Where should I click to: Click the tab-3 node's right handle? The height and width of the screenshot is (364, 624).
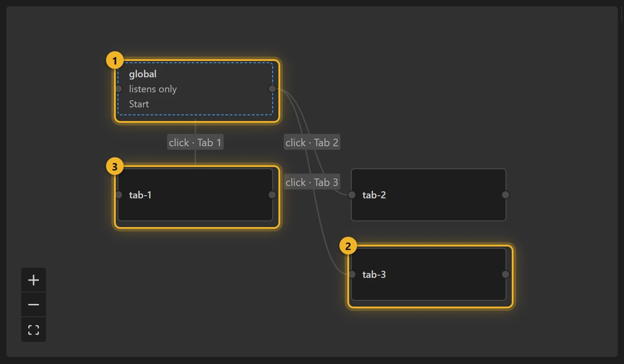point(506,274)
